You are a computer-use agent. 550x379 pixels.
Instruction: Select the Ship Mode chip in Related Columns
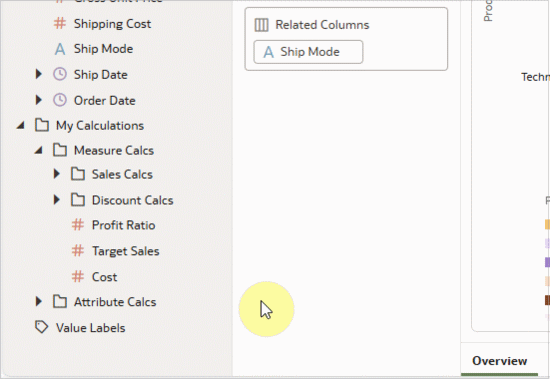pos(308,52)
